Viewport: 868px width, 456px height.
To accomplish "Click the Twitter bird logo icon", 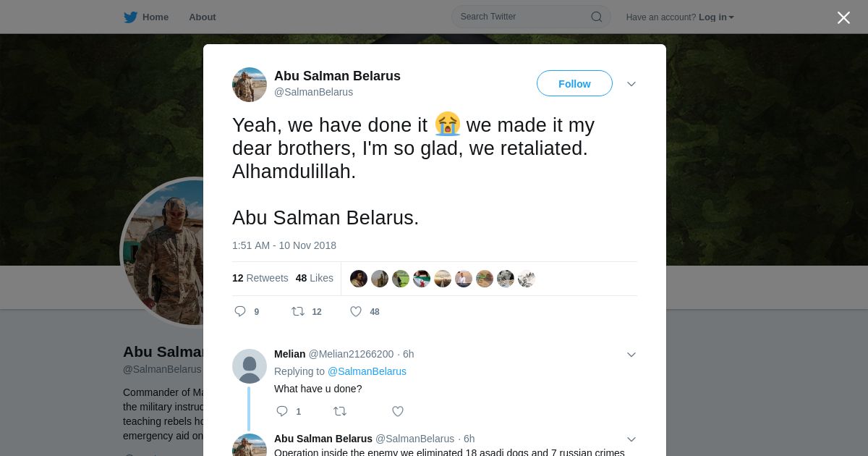I will tap(130, 17).
